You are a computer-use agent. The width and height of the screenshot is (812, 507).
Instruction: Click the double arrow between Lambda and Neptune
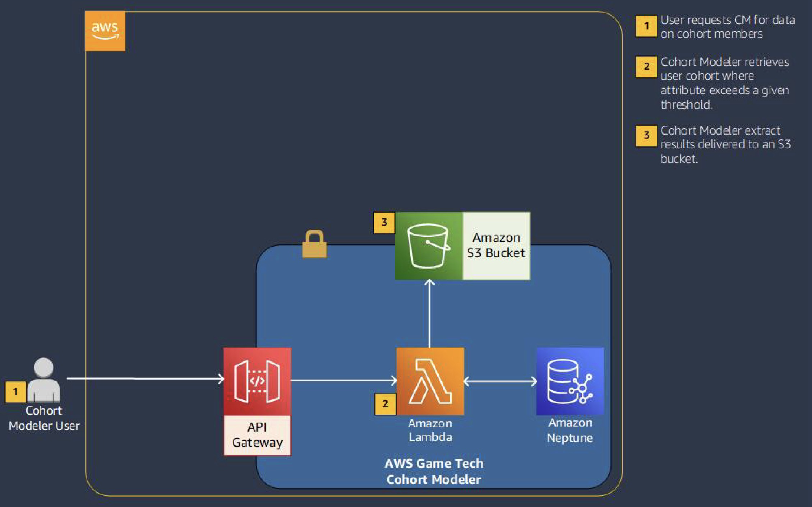click(500, 381)
